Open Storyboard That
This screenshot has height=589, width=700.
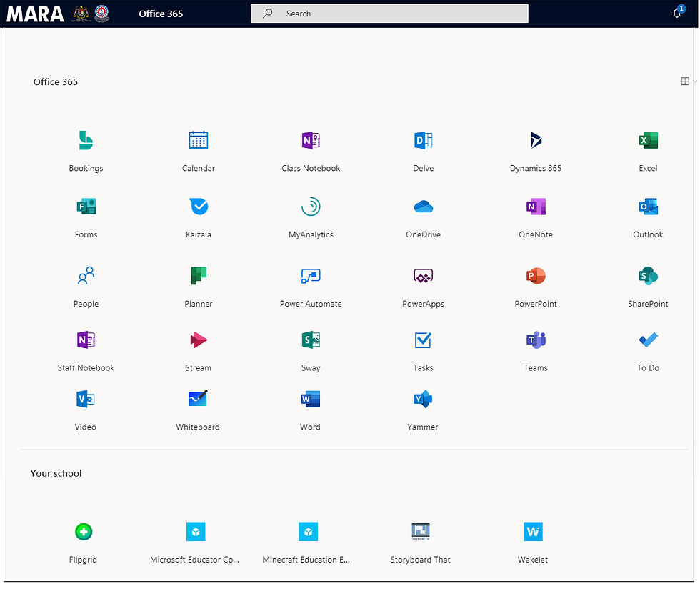click(420, 543)
